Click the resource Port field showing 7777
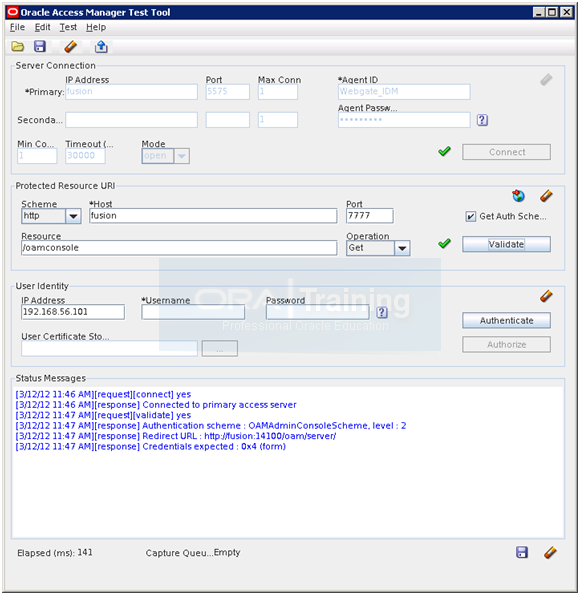The height and width of the screenshot is (595, 580). 370,216
